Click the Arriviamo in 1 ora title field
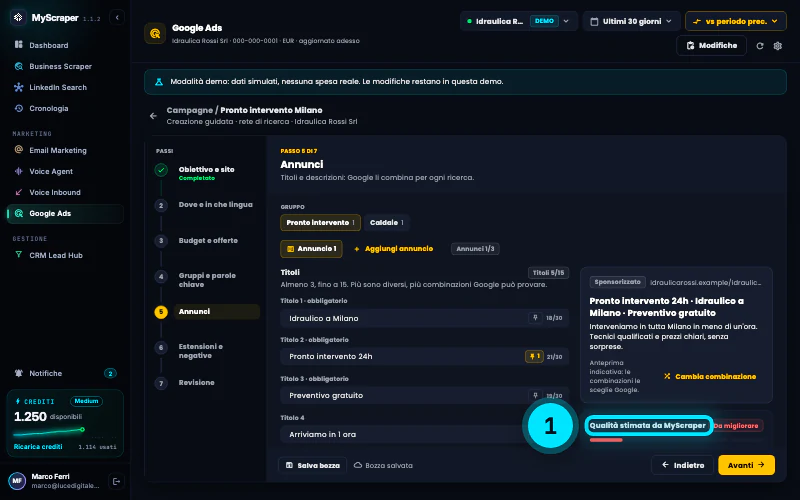800x500 pixels. point(424,434)
